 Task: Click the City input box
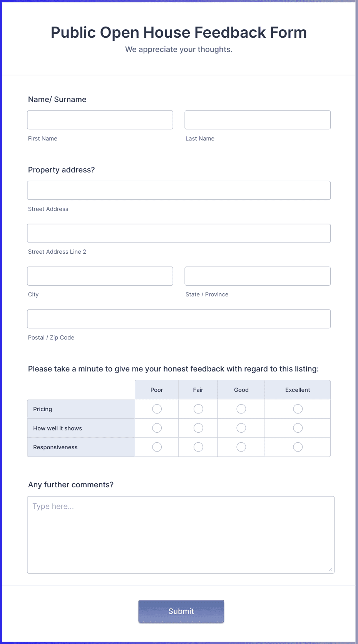tap(100, 276)
